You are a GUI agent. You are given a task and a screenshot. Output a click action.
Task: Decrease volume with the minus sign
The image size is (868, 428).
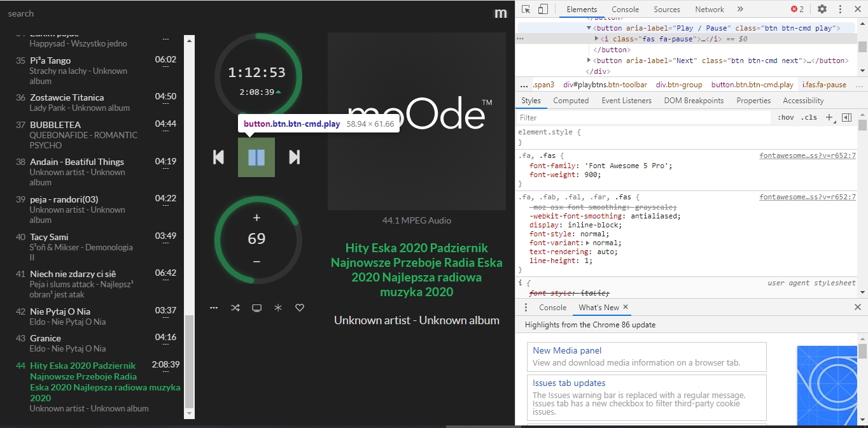point(256,262)
